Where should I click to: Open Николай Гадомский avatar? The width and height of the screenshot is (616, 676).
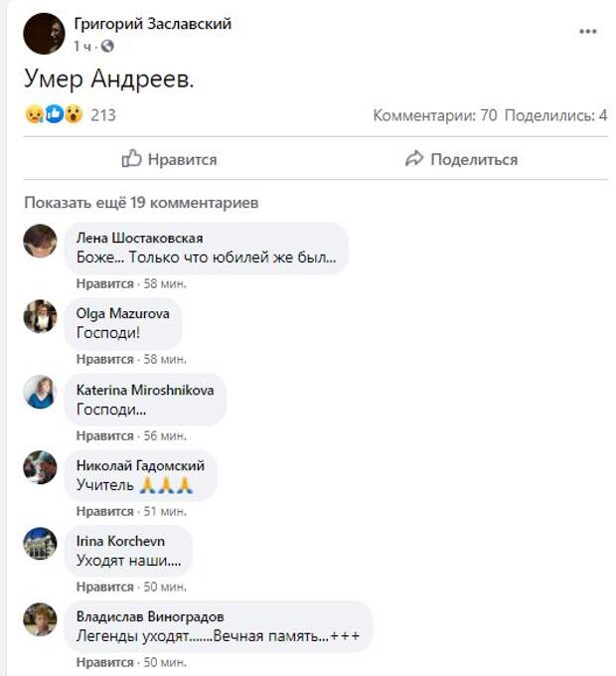click(40, 468)
